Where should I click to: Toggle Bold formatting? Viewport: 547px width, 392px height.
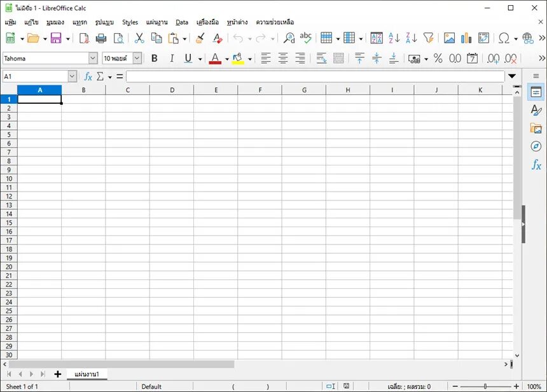coord(155,59)
